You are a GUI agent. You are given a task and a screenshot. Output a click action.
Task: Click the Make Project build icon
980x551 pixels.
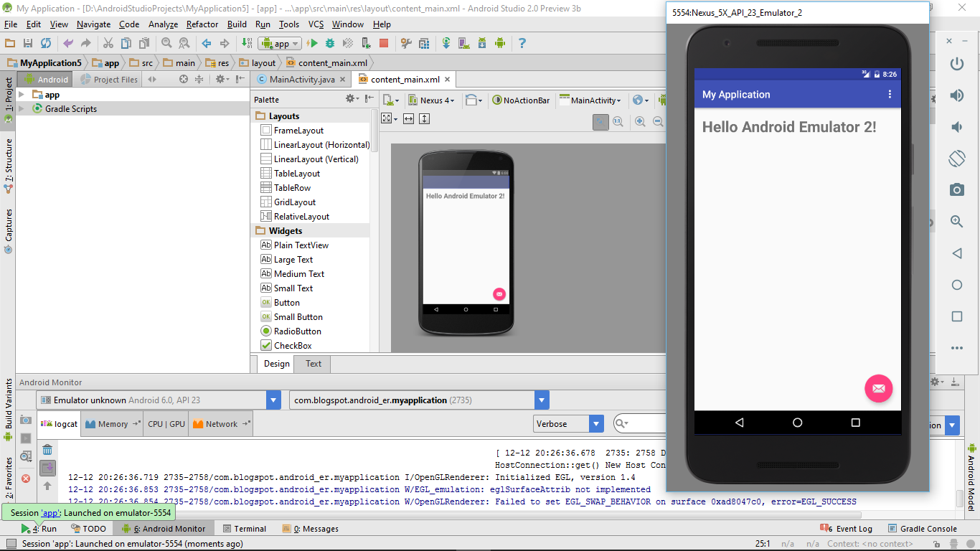pos(246,43)
